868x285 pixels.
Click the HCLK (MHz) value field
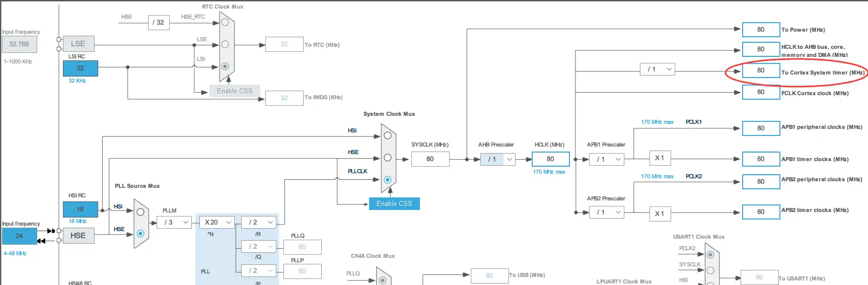click(x=550, y=159)
